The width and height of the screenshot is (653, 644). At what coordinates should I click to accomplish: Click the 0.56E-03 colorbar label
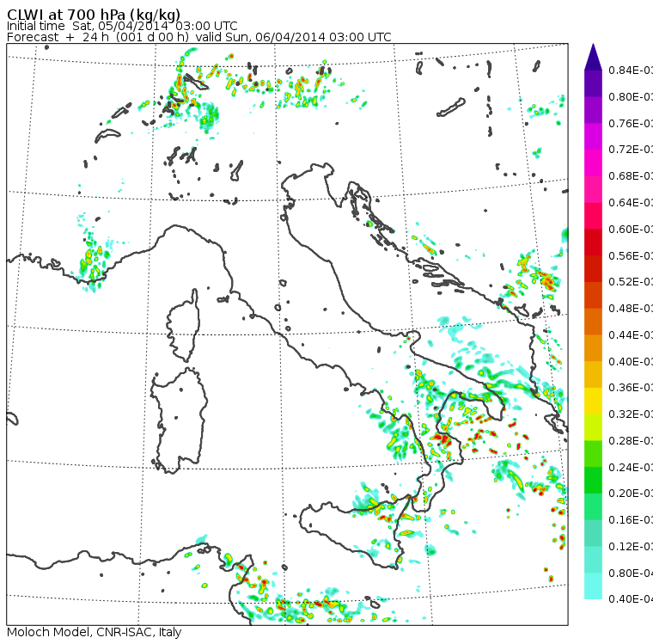pos(631,255)
